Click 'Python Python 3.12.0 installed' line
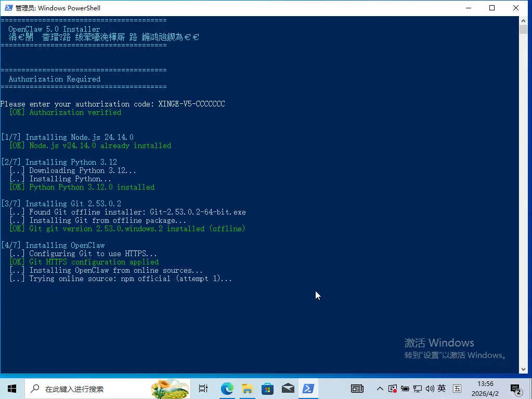The width and height of the screenshot is (532, 399). (x=82, y=187)
